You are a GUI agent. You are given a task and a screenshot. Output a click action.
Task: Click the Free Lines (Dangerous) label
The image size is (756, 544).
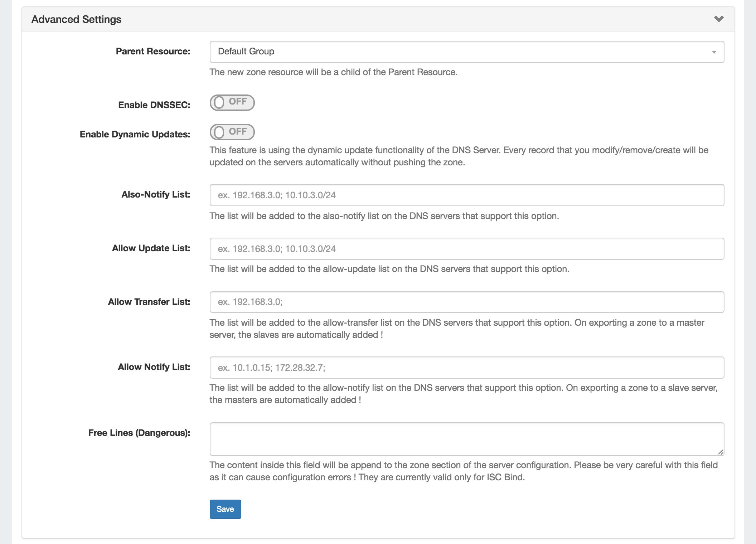(139, 433)
